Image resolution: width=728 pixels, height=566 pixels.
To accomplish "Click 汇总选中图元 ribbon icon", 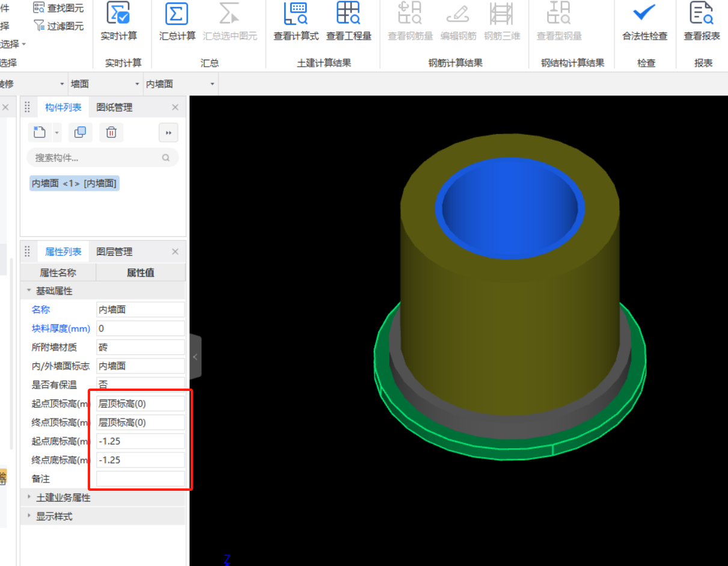I will tap(230, 22).
